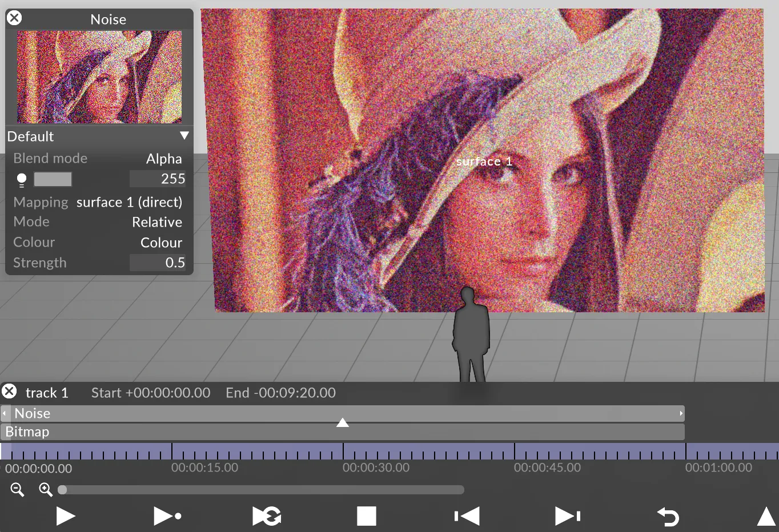Close the track 1 panel
The width and height of the screenshot is (779, 532).
point(9,392)
